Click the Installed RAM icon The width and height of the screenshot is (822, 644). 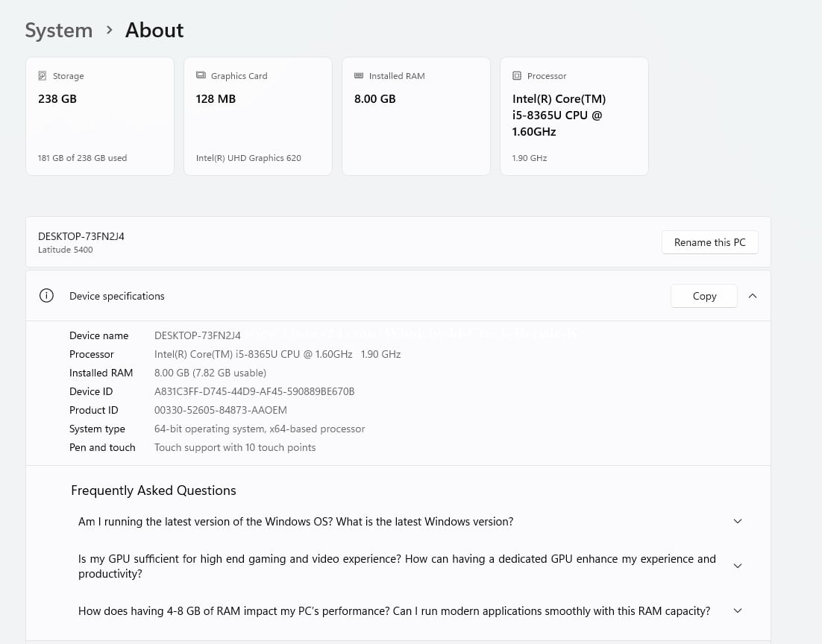point(359,76)
